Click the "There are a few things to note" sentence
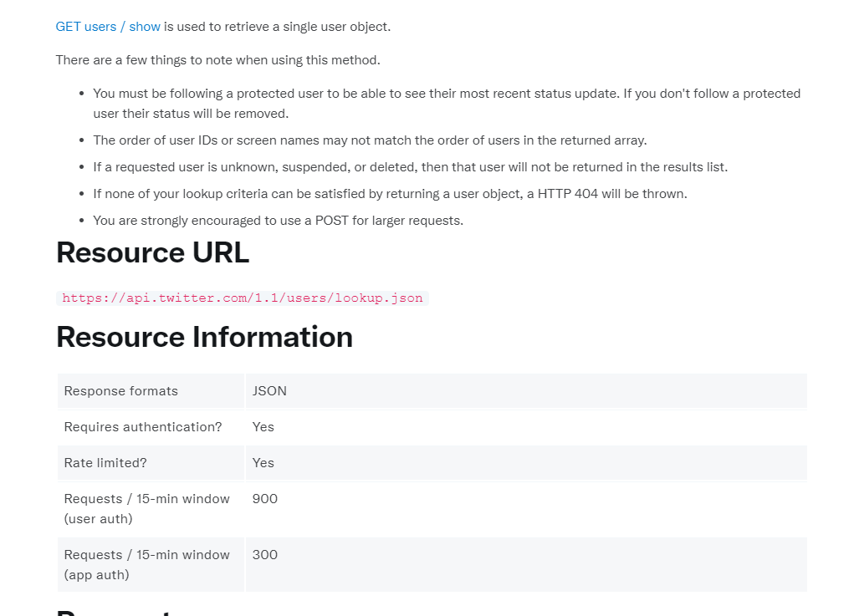The height and width of the screenshot is (616, 854). tap(217, 60)
